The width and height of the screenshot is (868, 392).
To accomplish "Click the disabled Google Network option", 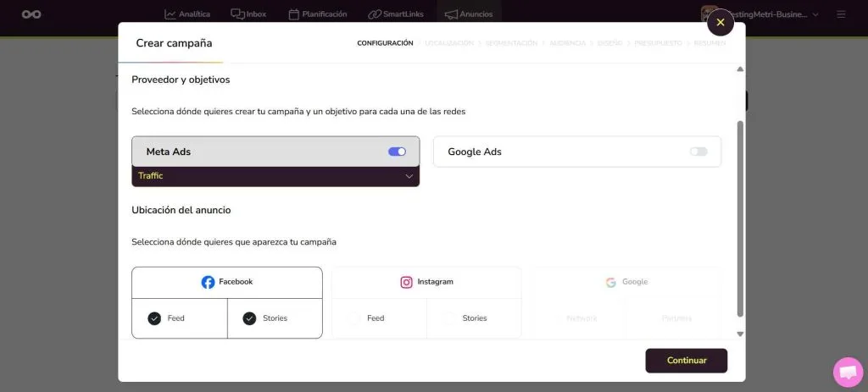I will [581, 318].
